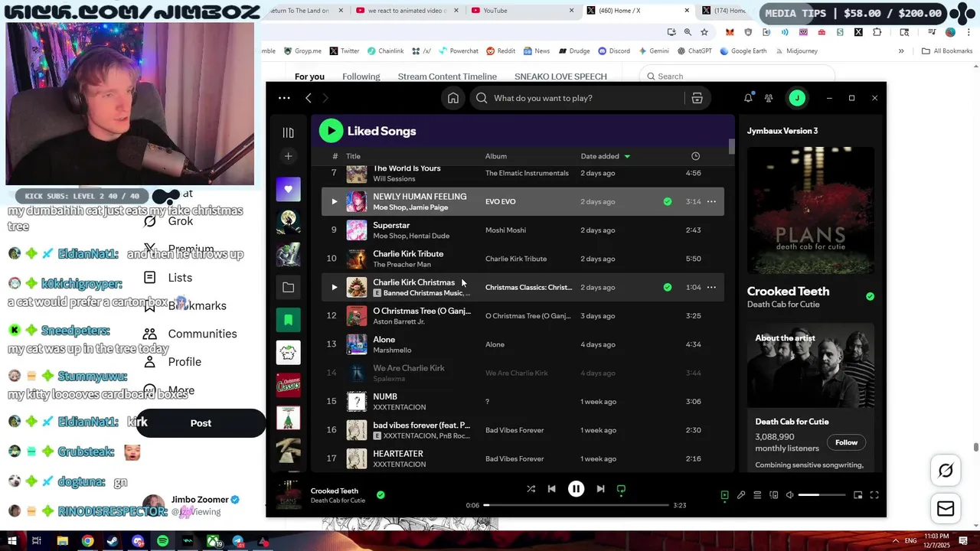Screen dimensions: 980x551
Task: Open the green bookmark Your Episodes tile
Action: [288, 320]
